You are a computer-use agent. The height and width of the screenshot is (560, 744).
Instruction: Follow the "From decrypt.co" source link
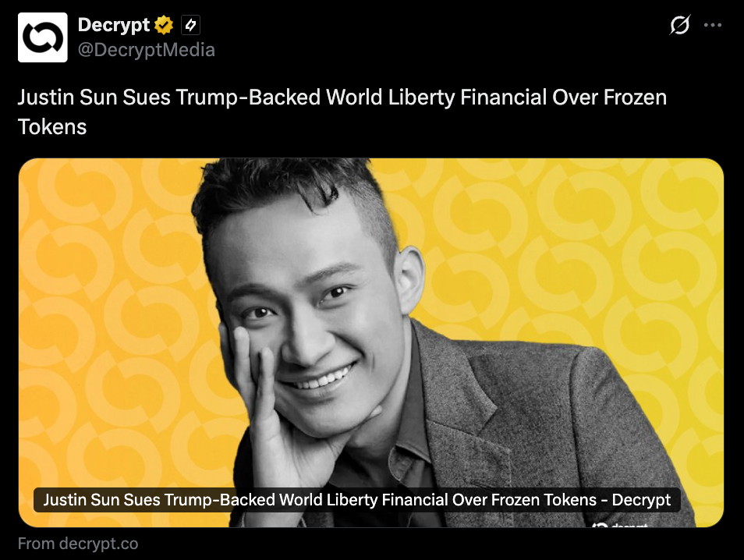click(78, 544)
